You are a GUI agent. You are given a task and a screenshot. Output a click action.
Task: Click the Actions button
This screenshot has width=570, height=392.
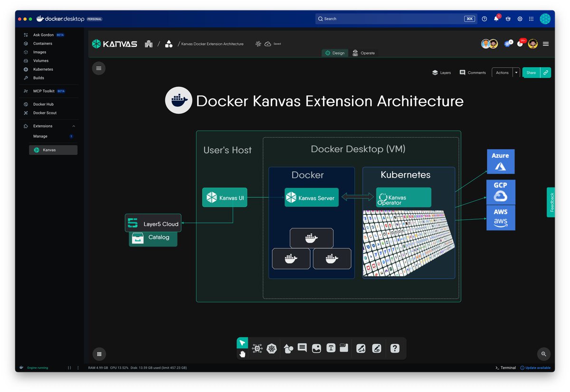click(502, 73)
